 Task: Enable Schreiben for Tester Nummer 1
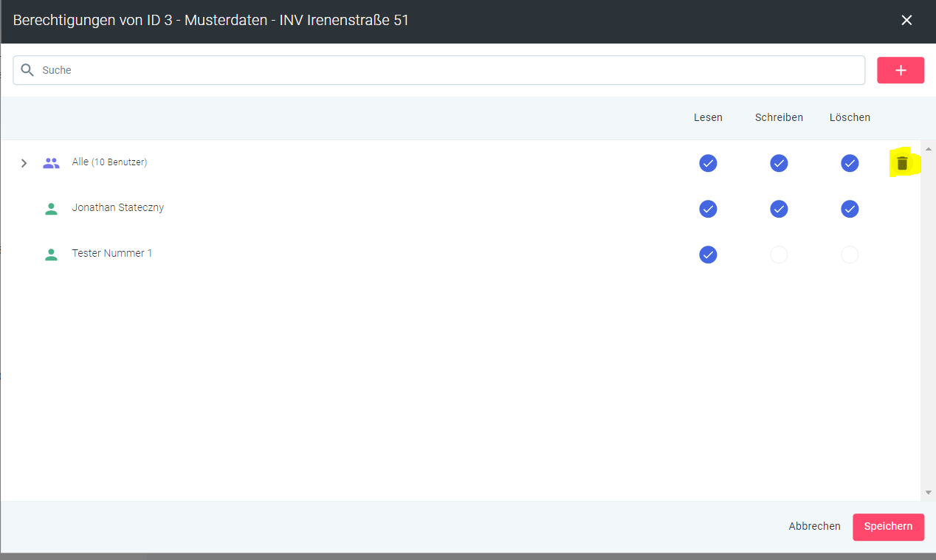779,255
